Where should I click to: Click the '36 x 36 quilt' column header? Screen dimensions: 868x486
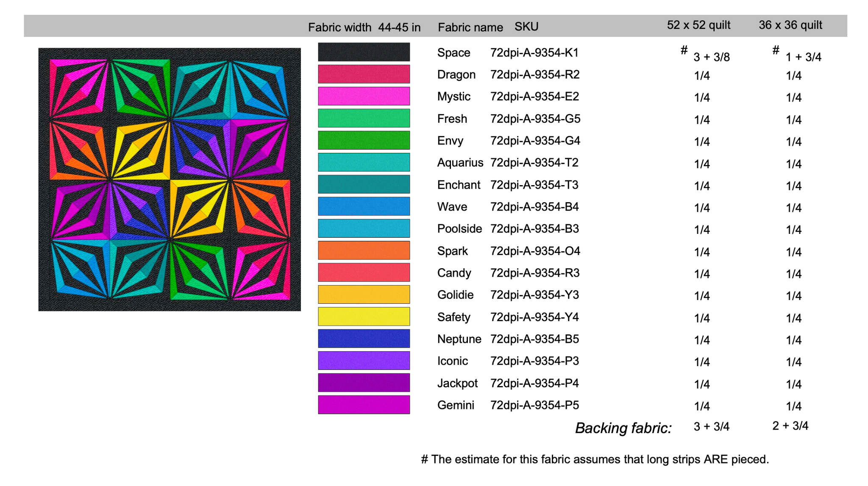click(x=790, y=25)
